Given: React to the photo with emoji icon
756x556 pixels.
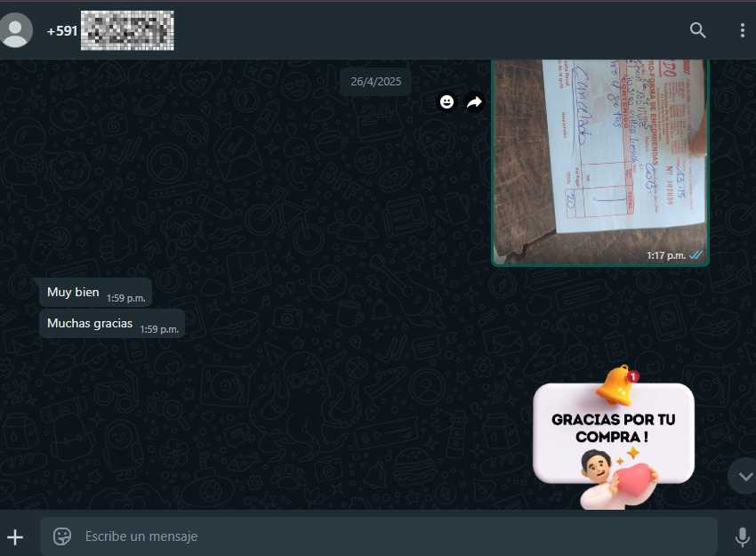Looking at the screenshot, I should (x=446, y=102).
